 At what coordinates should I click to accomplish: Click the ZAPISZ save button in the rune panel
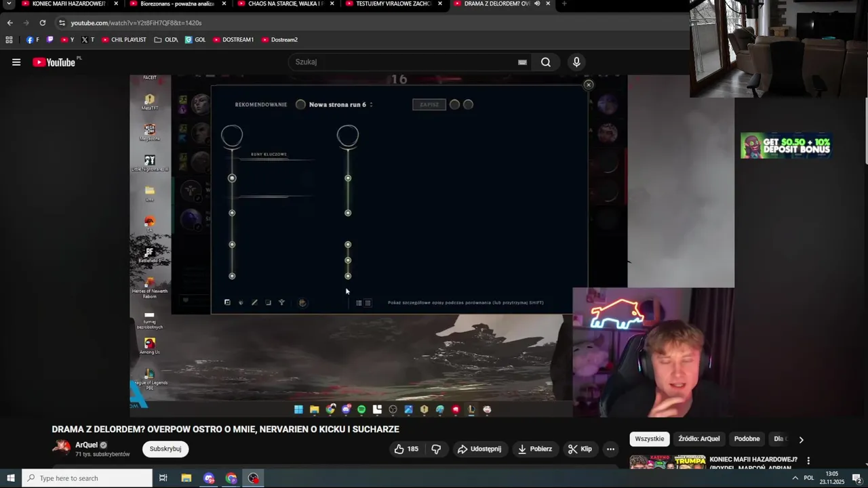coord(429,104)
